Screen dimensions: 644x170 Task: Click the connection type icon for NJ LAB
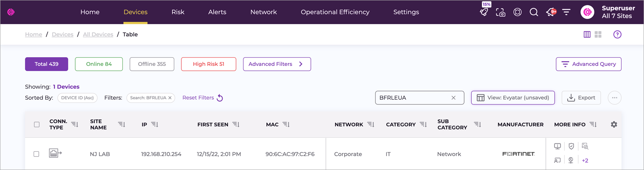click(55, 153)
